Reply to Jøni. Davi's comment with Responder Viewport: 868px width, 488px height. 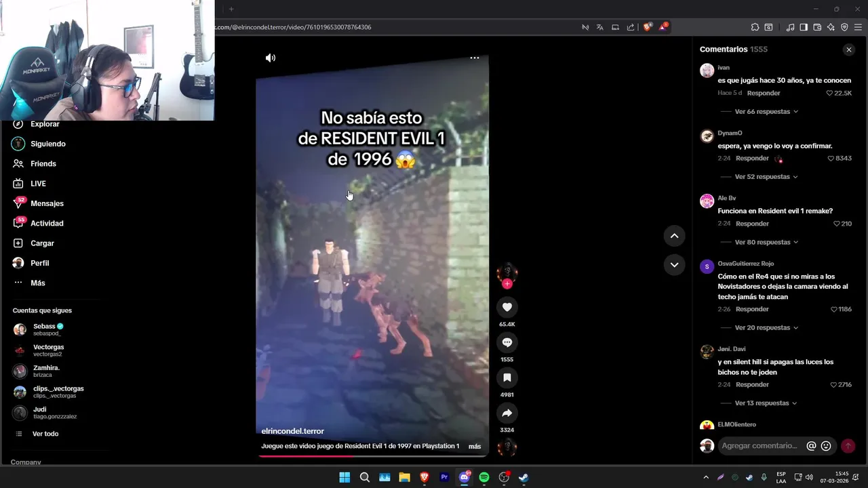752,385
